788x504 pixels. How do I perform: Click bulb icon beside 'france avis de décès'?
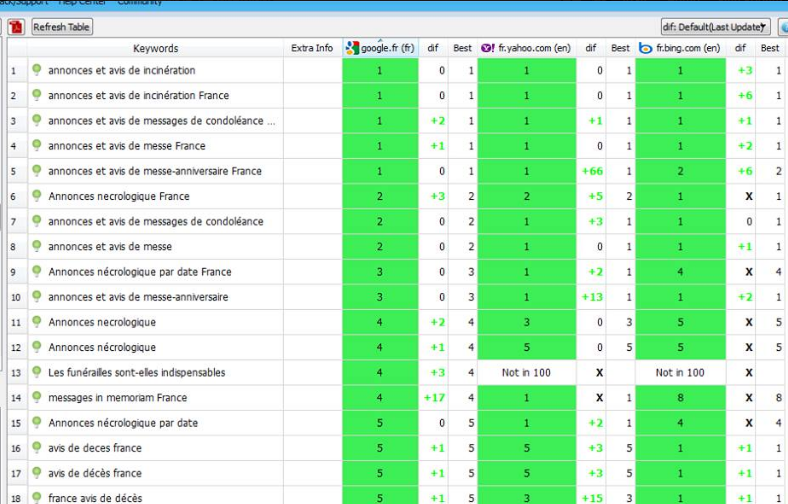point(37,497)
